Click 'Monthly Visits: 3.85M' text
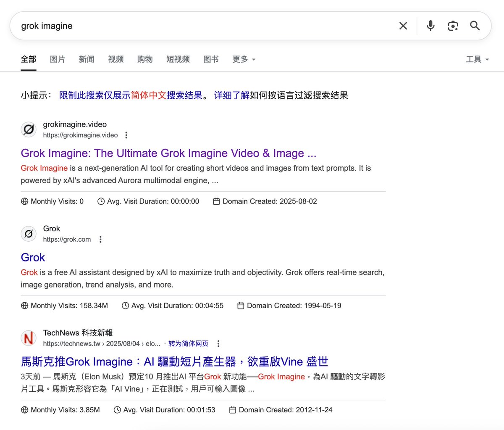 point(65,410)
